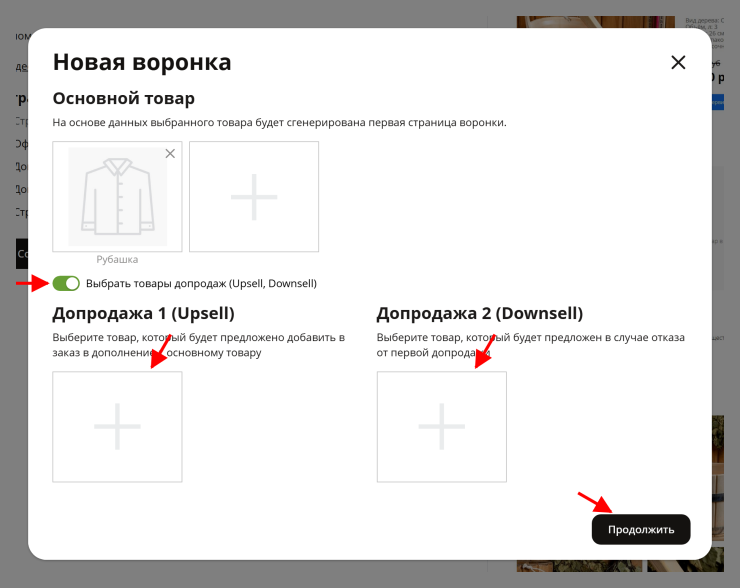Click the Выбрать товары допродаж label

click(202, 284)
